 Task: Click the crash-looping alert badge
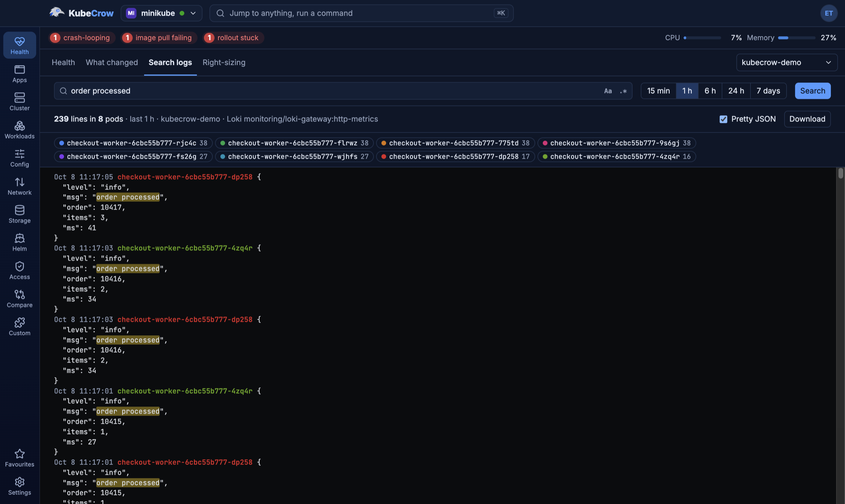pyautogui.click(x=82, y=38)
